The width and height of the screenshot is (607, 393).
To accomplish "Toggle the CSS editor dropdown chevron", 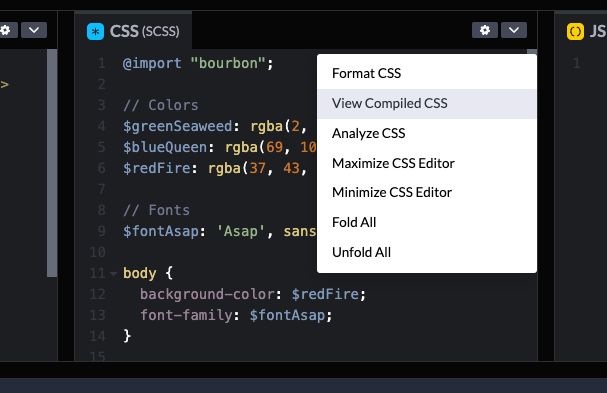I will coord(514,30).
